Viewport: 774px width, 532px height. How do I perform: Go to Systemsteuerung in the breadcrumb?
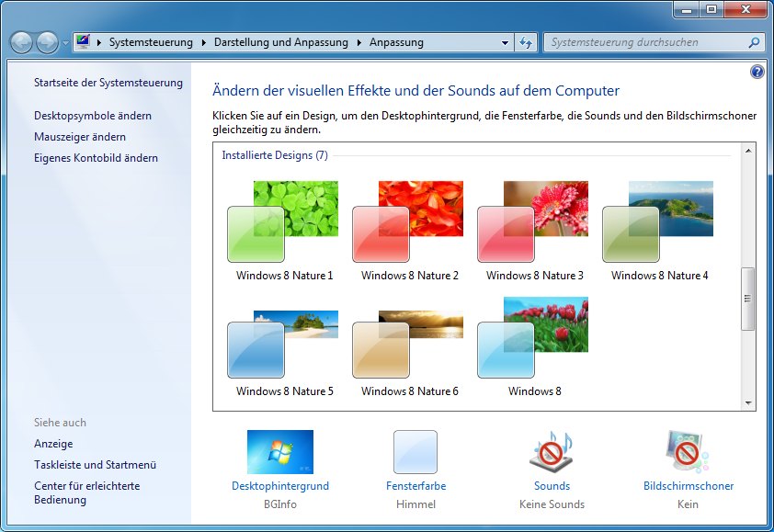151,42
